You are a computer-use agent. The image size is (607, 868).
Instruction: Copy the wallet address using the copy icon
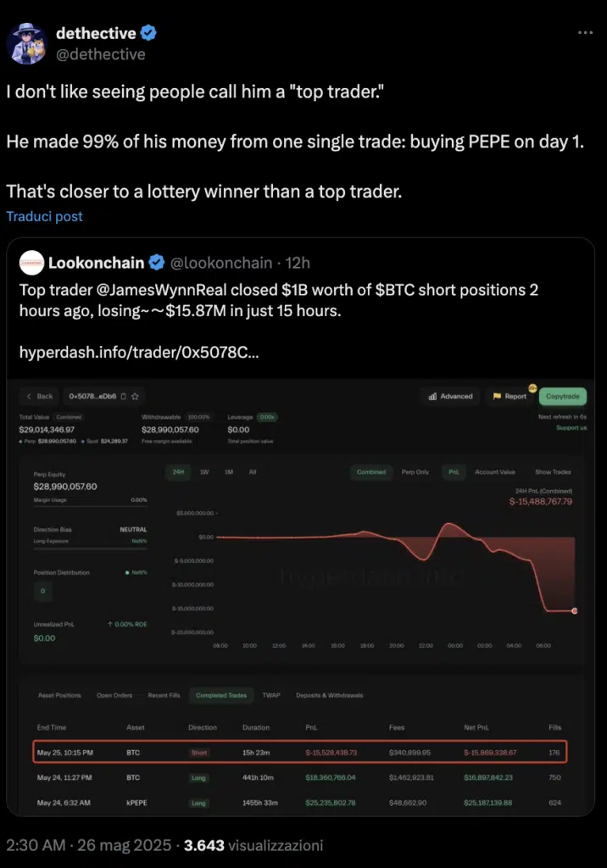[124, 397]
